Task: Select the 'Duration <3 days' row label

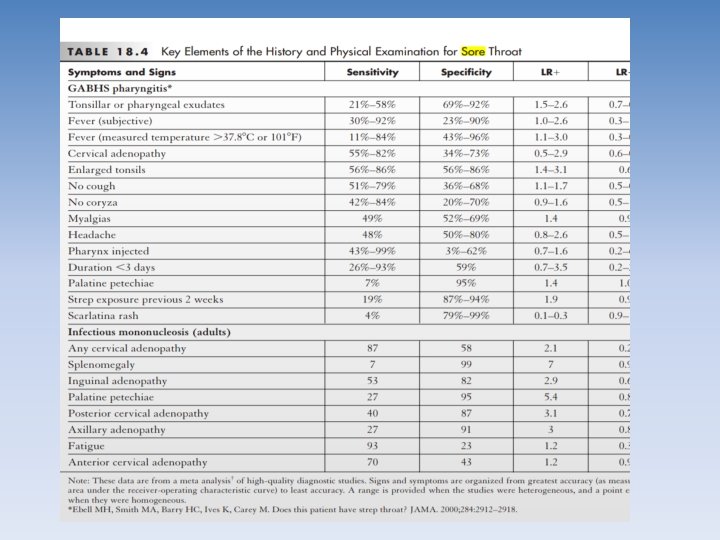Action: click(112, 267)
